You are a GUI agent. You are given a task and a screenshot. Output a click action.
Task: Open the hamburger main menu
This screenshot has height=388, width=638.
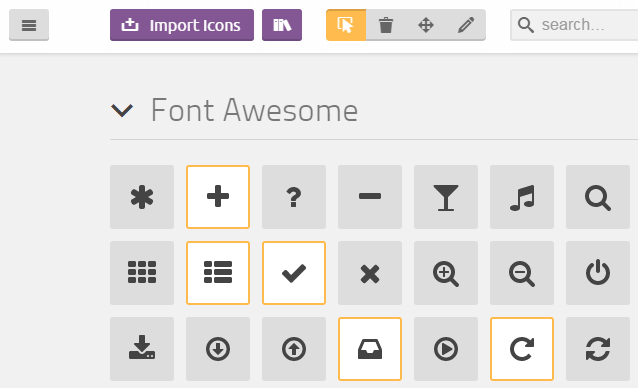coord(29,25)
